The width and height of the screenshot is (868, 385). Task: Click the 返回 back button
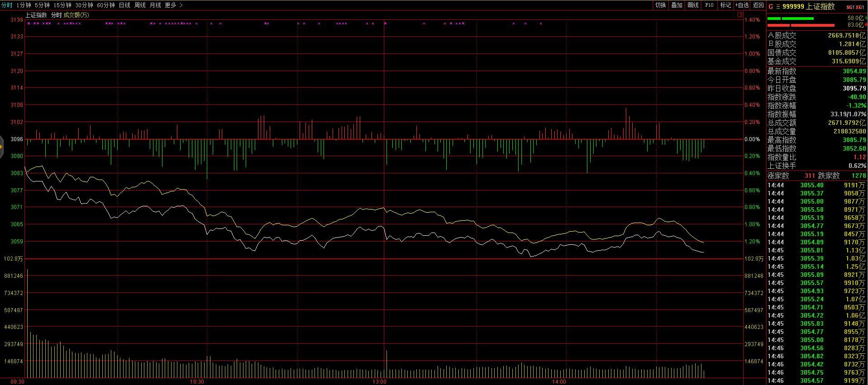coord(758,5)
